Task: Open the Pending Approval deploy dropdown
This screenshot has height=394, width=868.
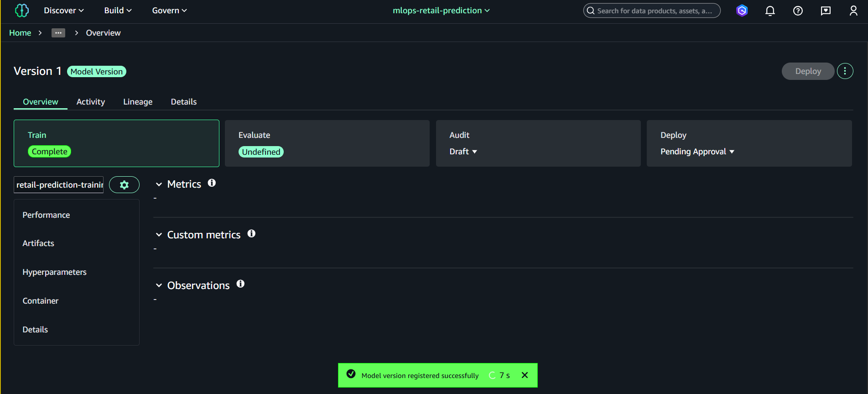Action: click(x=697, y=152)
